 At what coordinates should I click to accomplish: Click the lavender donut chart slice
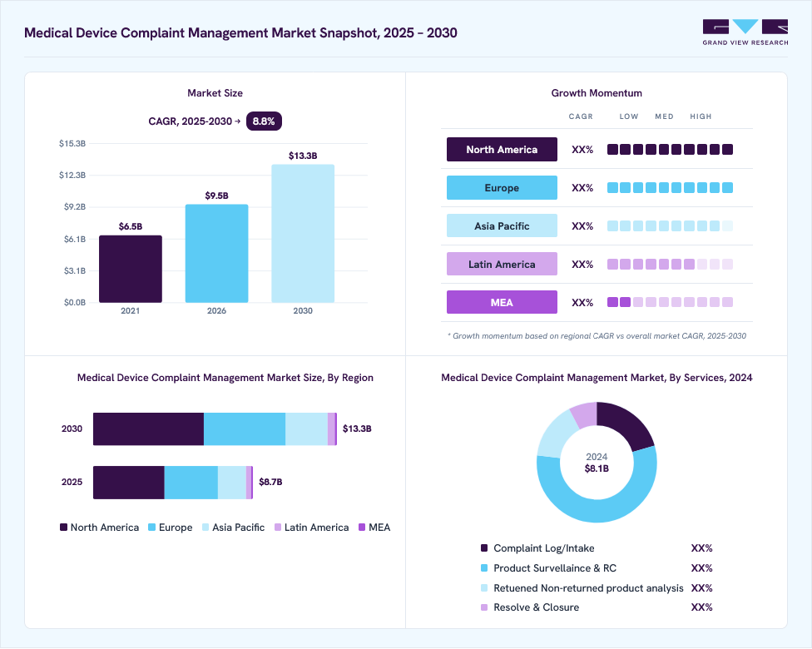pyautogui.click(x=585, y=415)
